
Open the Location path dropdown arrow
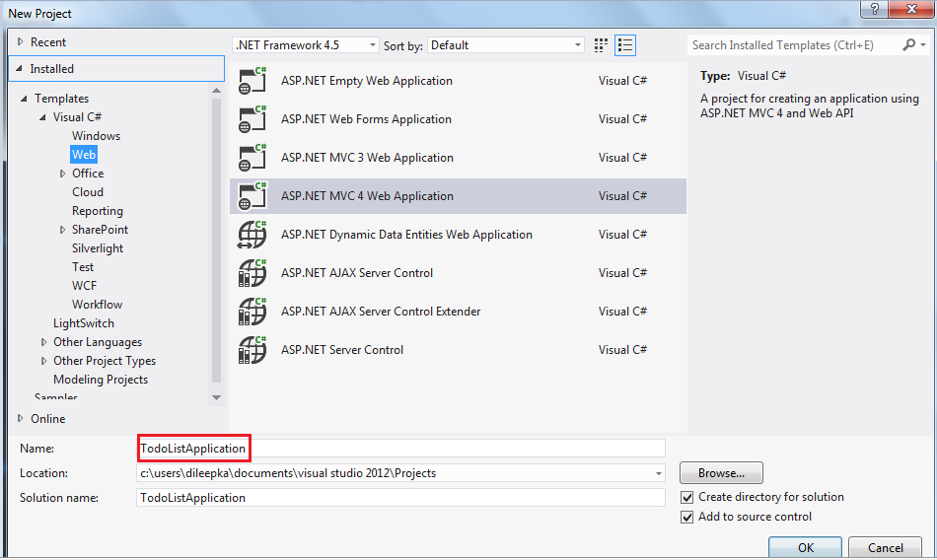658,473
